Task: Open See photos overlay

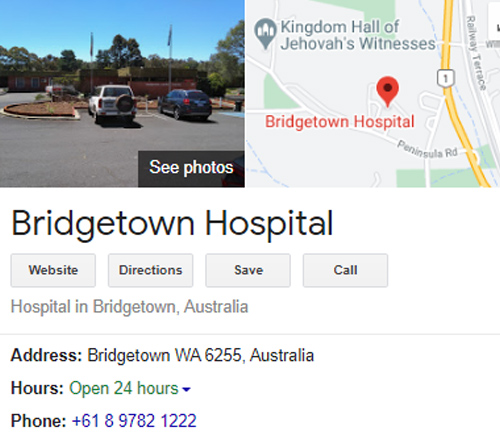Action: [191, 168]
